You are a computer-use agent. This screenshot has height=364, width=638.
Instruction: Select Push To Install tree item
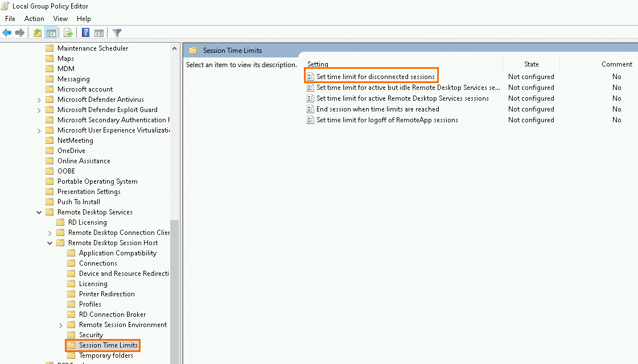coord(79,202)
